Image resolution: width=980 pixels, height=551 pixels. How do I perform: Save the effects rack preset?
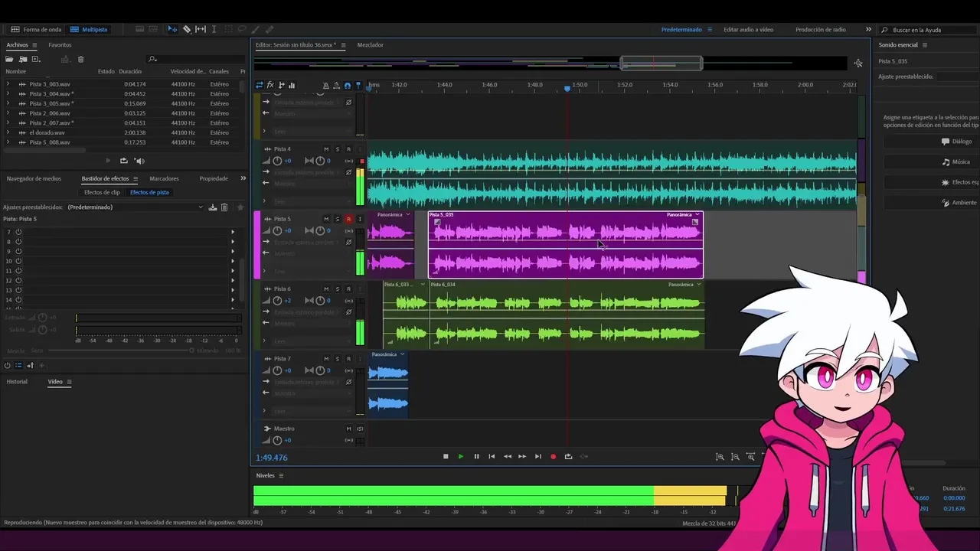click(213, 207)
